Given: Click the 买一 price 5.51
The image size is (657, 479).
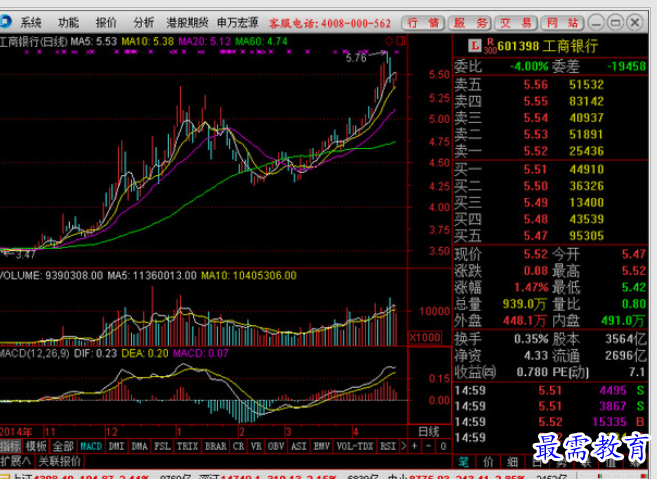Looking at the screenshot, I should click(535, 169).
